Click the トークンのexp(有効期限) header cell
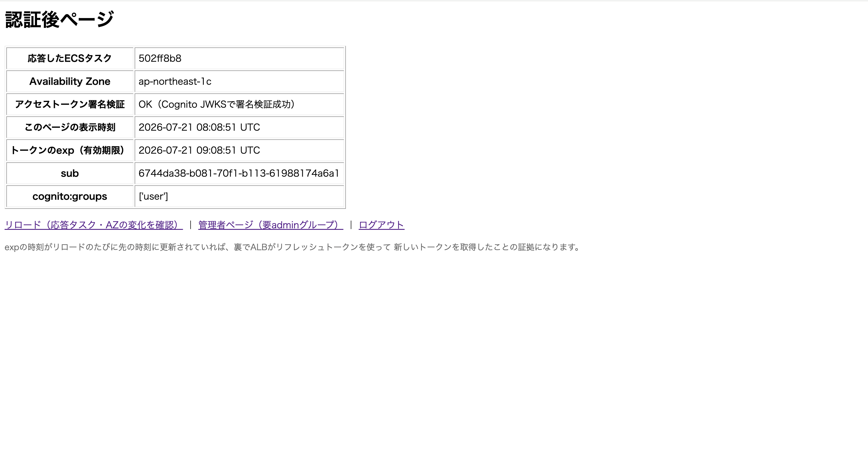This screenshot has width=868, height=474. pos(70,150)
